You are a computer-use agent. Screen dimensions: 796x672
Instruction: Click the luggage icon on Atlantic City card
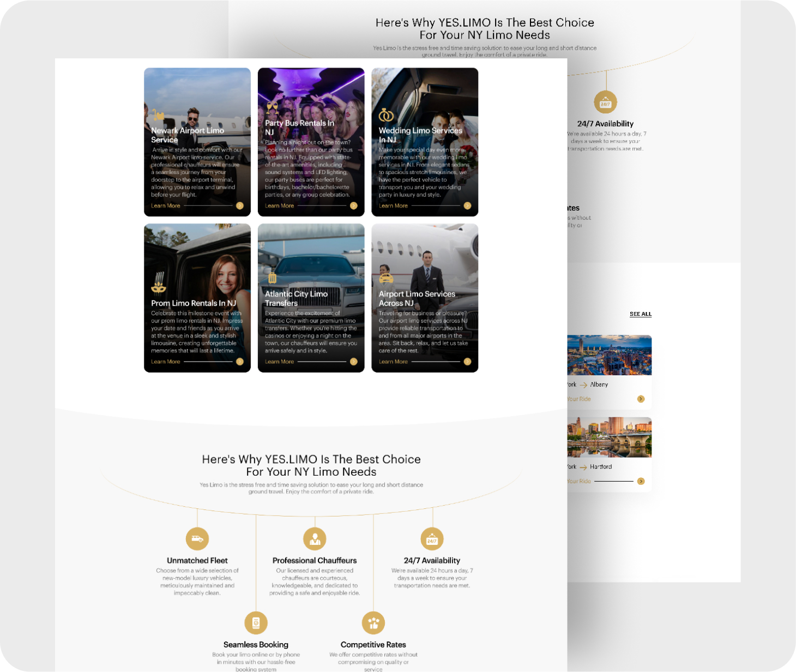click(x=273, y=278)
